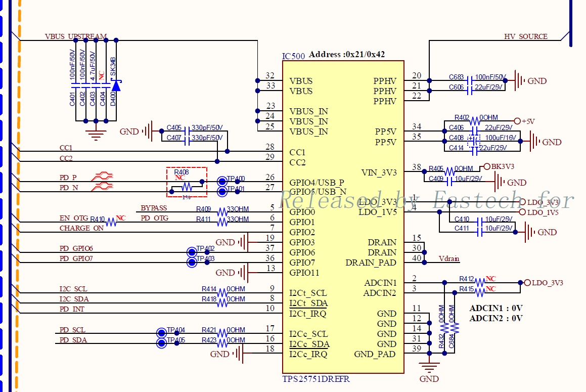Click the IC500 designator label
The height and width of the screenshot is (392, 586).
[293, 56]
